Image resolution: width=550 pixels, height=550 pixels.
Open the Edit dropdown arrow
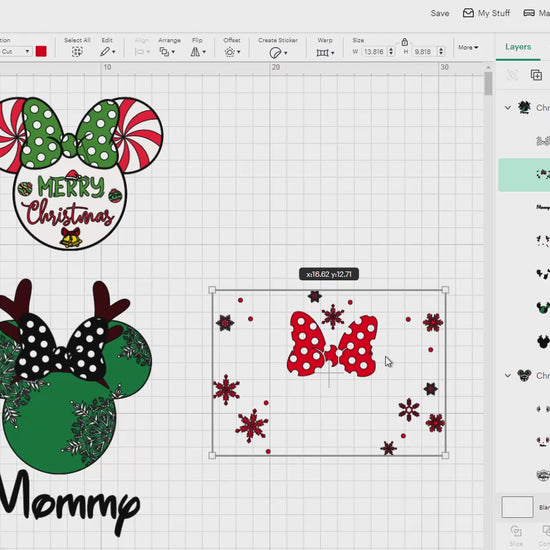click(114, 52)
